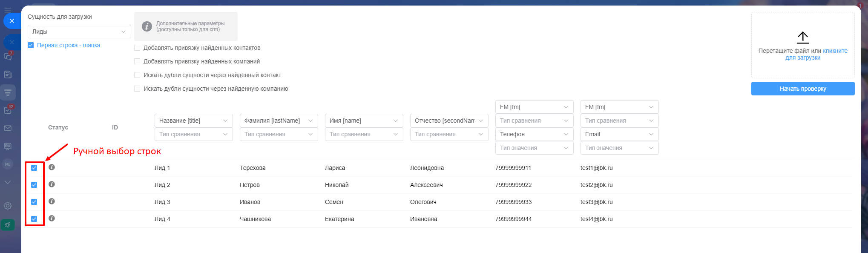Open the 'Лиды' entity dropdown
Image resolution: width=868 pixels, height=253 pixels.
(79, 32)
